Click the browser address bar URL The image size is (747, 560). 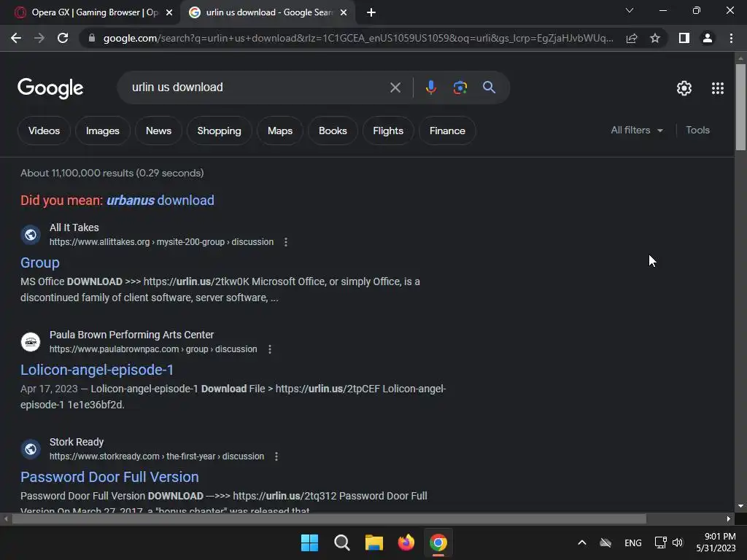[x=357, y=38]
